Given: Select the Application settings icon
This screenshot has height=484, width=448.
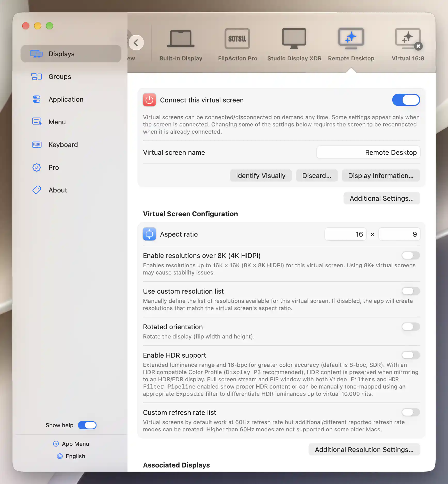Looking at the screenshot, I should tap(37, 99).
